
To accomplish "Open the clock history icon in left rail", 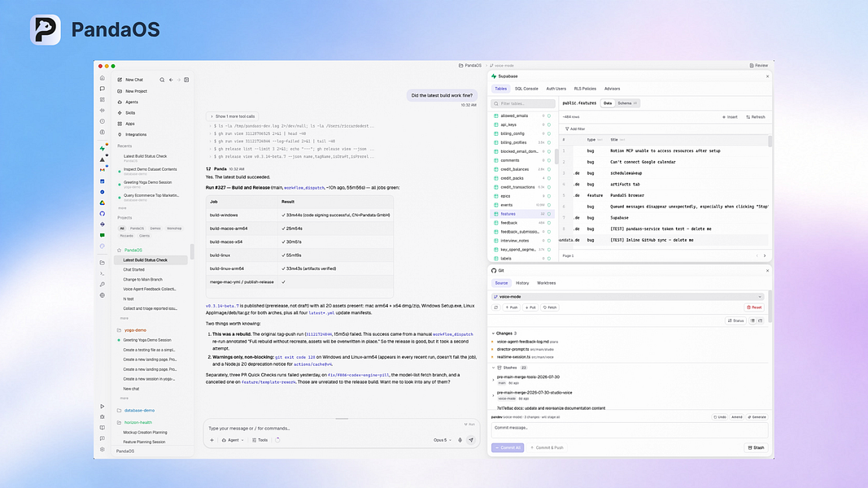I will click(x=102, y=121).
